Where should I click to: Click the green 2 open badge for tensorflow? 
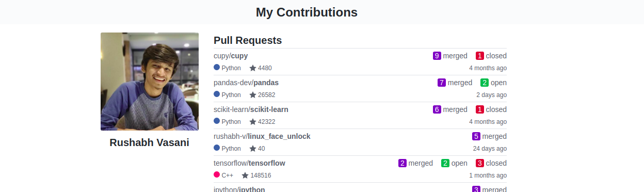pos(445,163)
